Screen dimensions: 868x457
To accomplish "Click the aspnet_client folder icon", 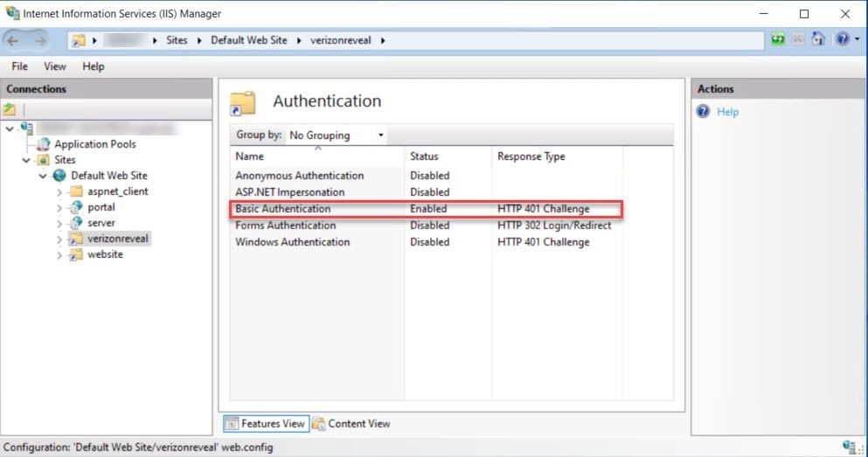I will click(76, 191).
